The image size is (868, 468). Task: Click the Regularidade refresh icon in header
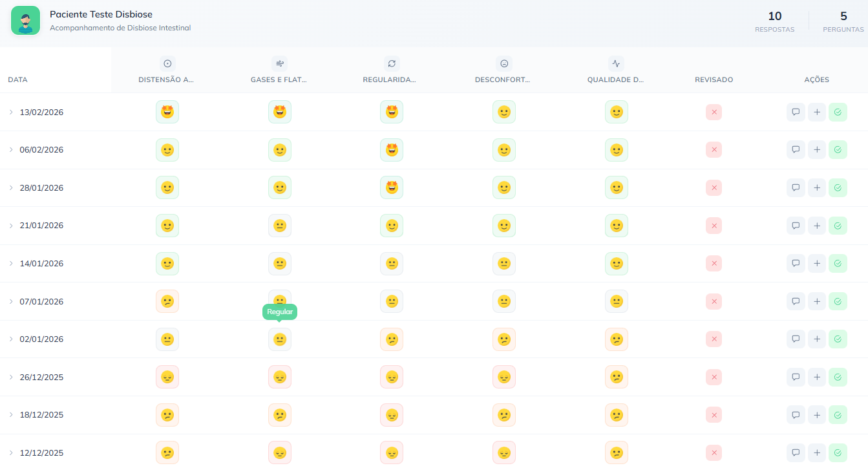point(392,63)
